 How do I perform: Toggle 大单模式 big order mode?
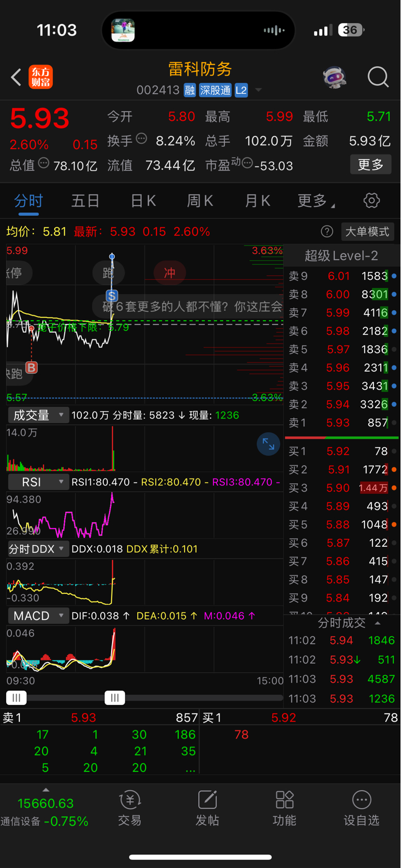point(368,231)
